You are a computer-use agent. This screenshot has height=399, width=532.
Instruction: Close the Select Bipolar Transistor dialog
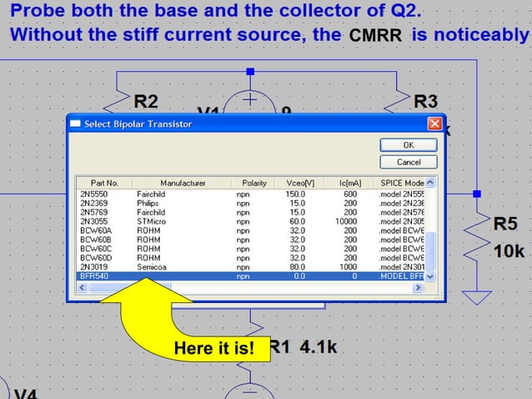(435, 124)
